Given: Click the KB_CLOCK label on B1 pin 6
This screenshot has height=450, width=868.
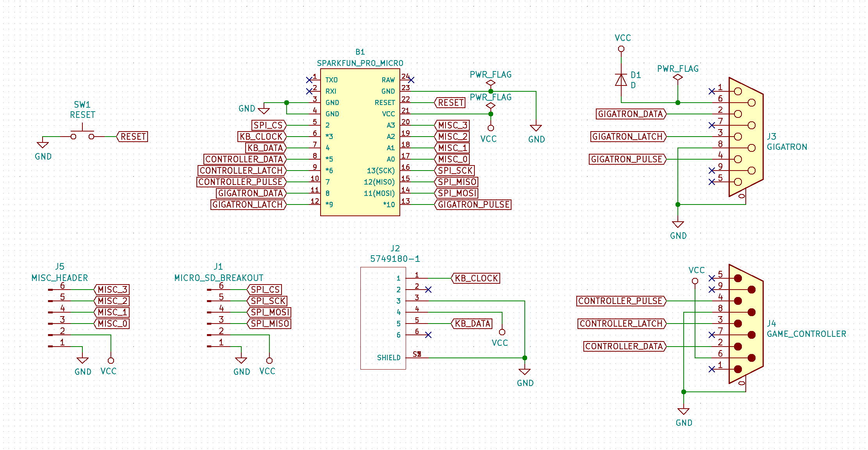Looking at the screenshot, I should [262, 137].
